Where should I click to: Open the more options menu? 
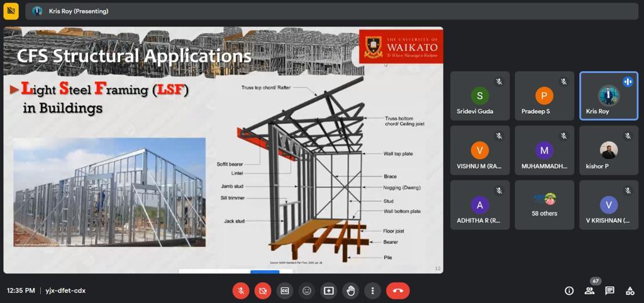[372, 290]
